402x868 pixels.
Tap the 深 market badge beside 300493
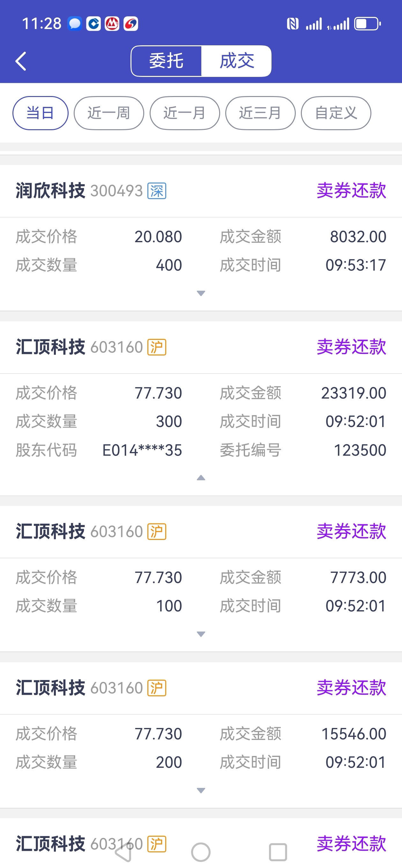tap(157, 191)
